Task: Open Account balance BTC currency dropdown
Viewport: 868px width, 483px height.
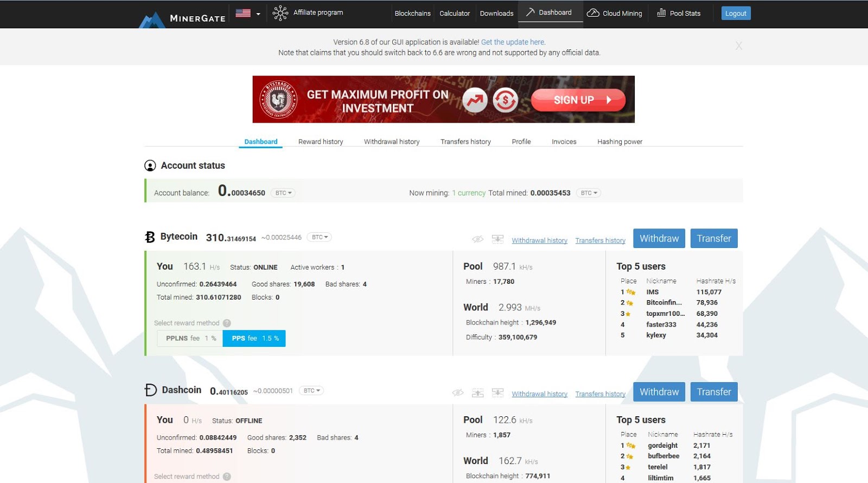Action: coord(283,193)
